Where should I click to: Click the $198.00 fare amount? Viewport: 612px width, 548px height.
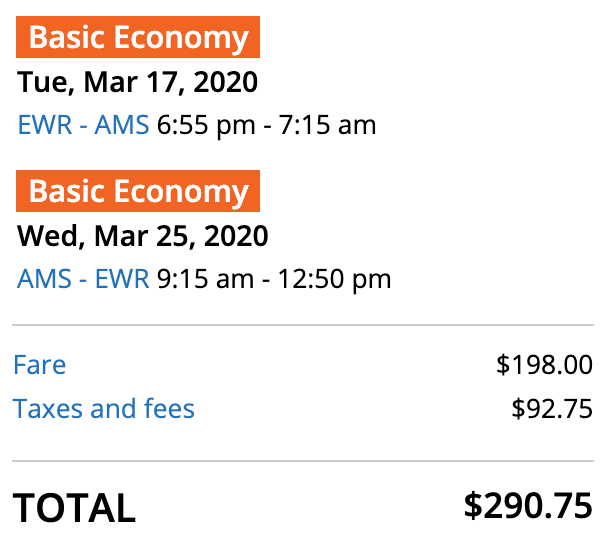point(544,365)
